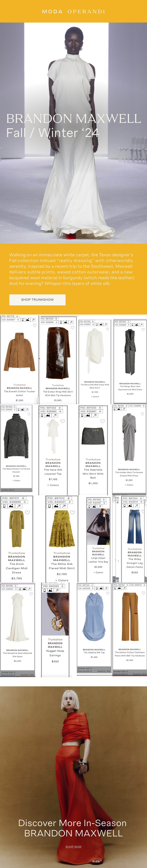Click the image icon on Evelyn Wrap Skirt card
147x868 pixels.
pyautogui.click(x=66, y=322)
